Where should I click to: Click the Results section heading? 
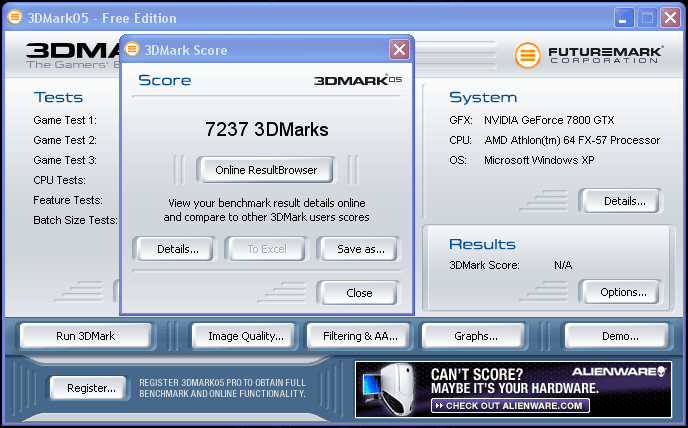click(482, 244)
